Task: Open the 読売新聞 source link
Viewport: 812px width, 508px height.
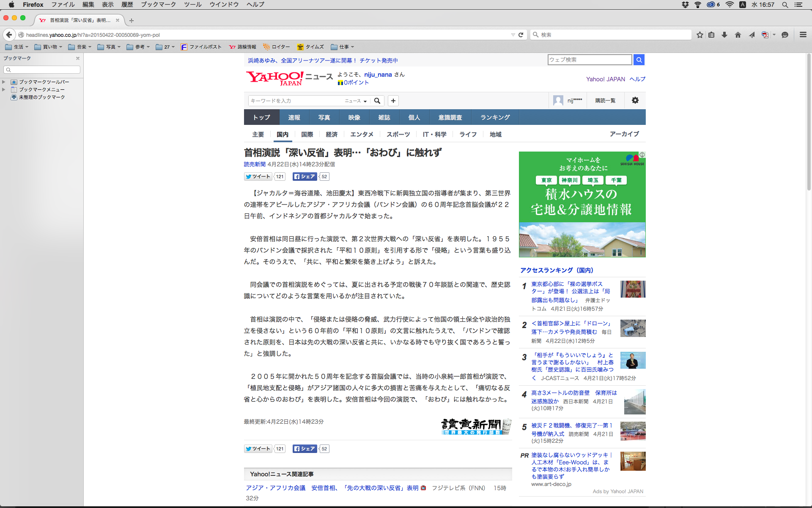Action: pyautogui.click(x=255, y=164)
